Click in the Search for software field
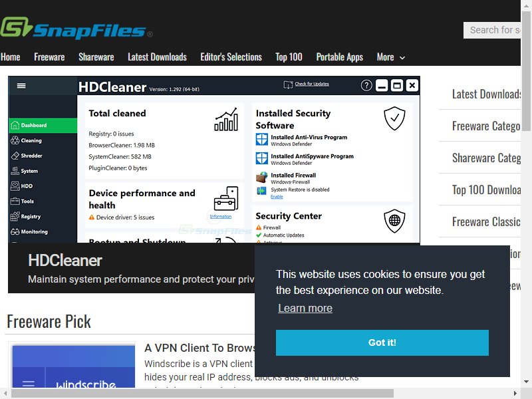Screen dimensions: 532x399 (492, 30)
